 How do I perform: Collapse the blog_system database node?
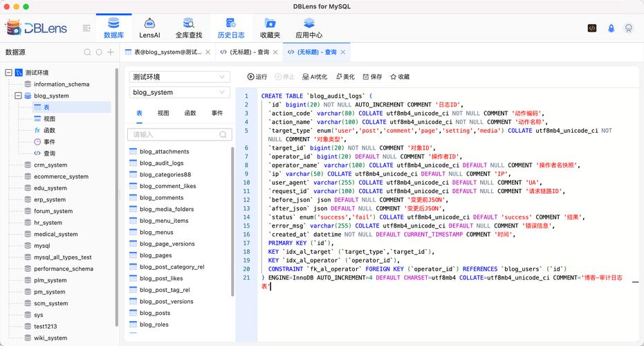(19, 96)
